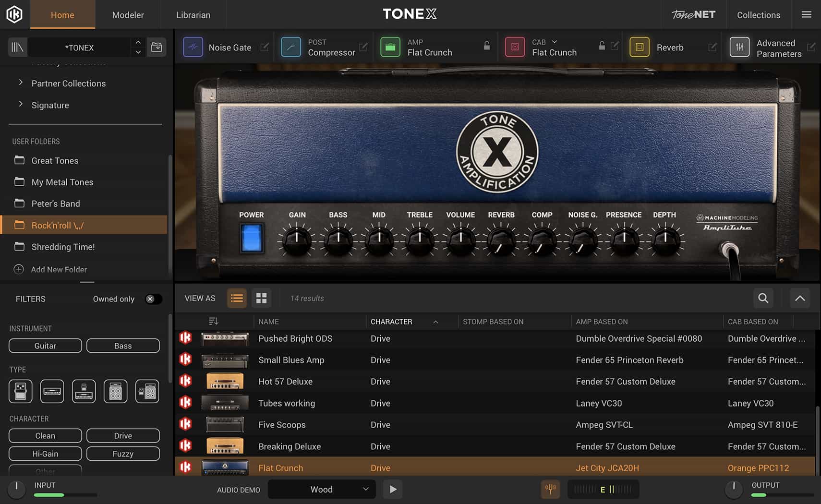Switch to the Librarian tab
This screenshot has height=504, width=821.
(x=193, y=15)
